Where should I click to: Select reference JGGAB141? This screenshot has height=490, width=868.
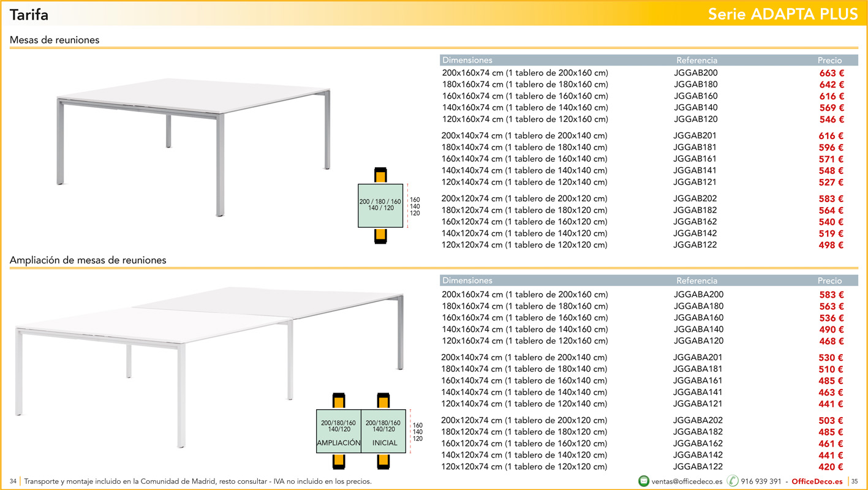click(695, 171)
